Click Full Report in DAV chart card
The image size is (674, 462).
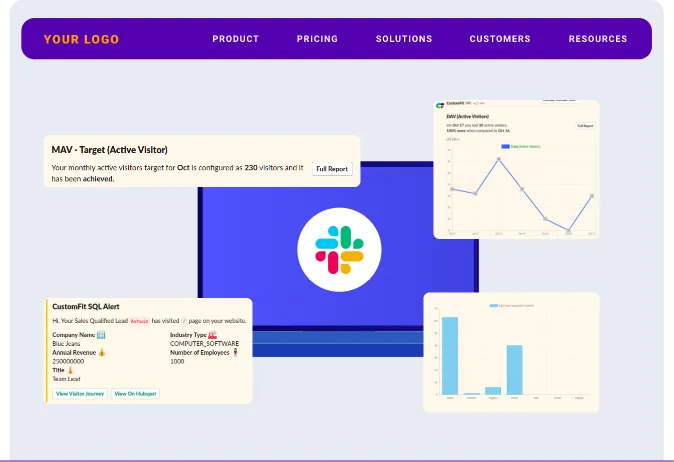[585, 126]
